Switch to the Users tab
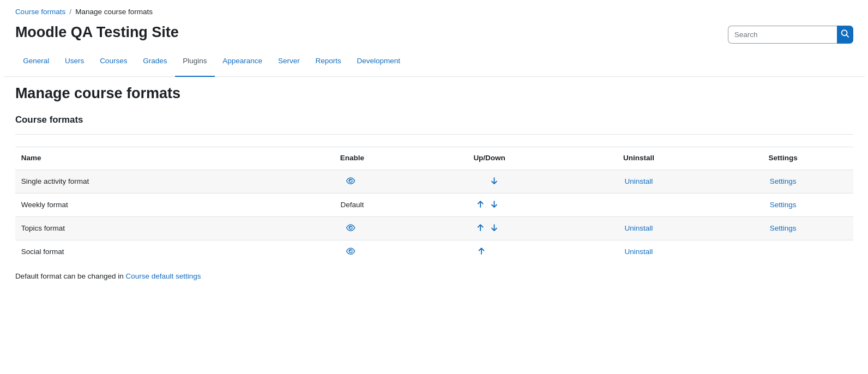 pyautogui.click(x=75, y=61)
